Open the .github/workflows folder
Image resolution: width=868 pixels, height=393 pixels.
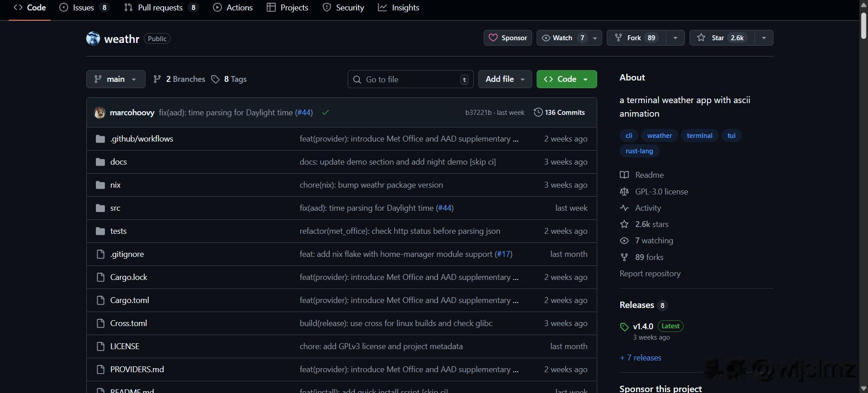[x=142, y=139]
